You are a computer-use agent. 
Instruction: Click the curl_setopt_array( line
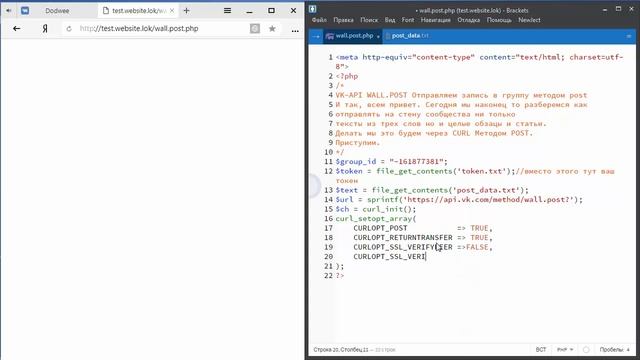376,219
